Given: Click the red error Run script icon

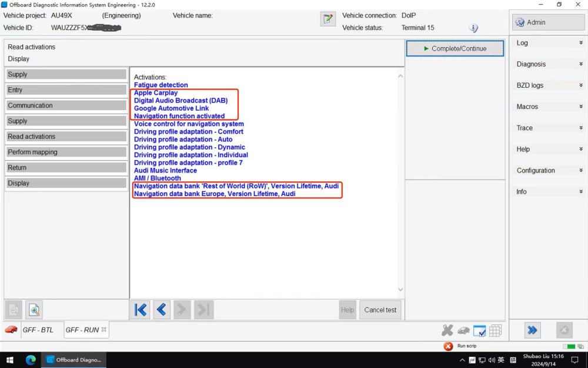Looking at the screenshot, I should tap(448, 346).
